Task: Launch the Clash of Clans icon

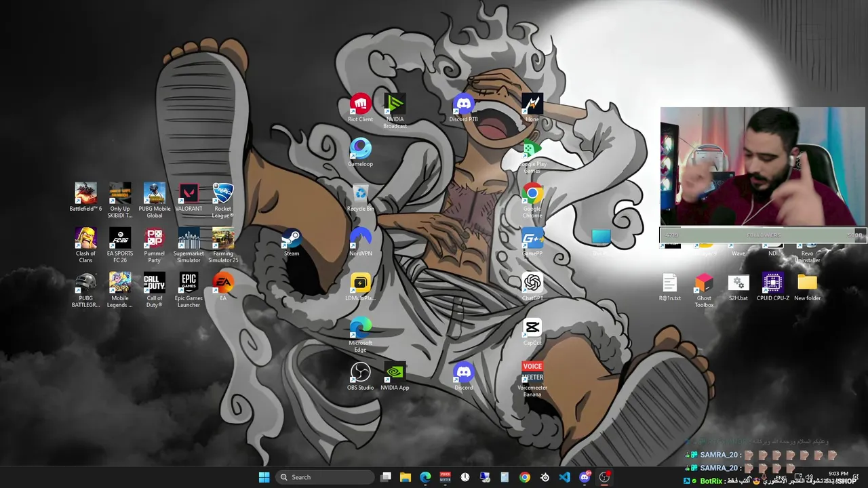Action: pos(85,245)
